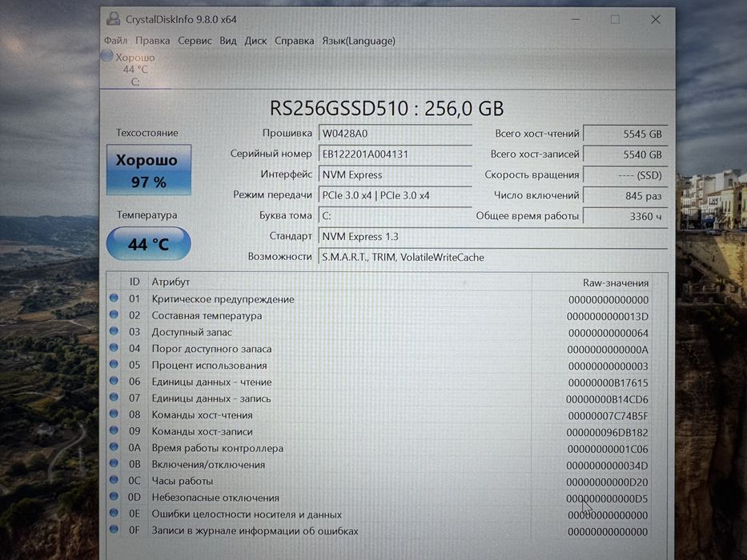
Task: Select the C: drive tab with Хорошо status
Action: click(x=135, y=70)
